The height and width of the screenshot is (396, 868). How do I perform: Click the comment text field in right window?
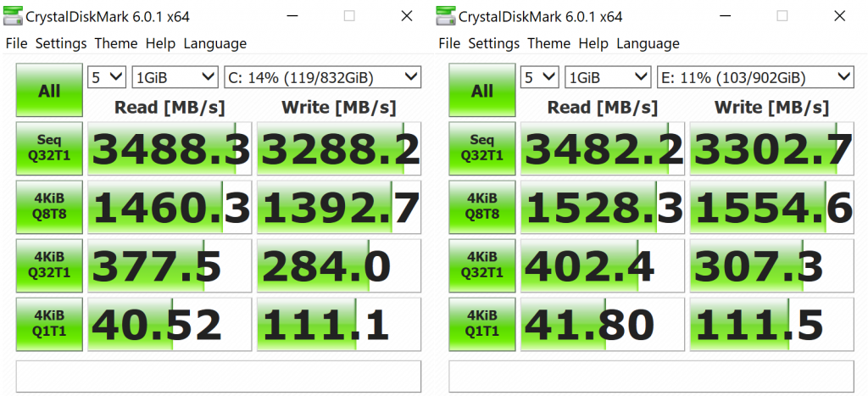pos(652,376)
